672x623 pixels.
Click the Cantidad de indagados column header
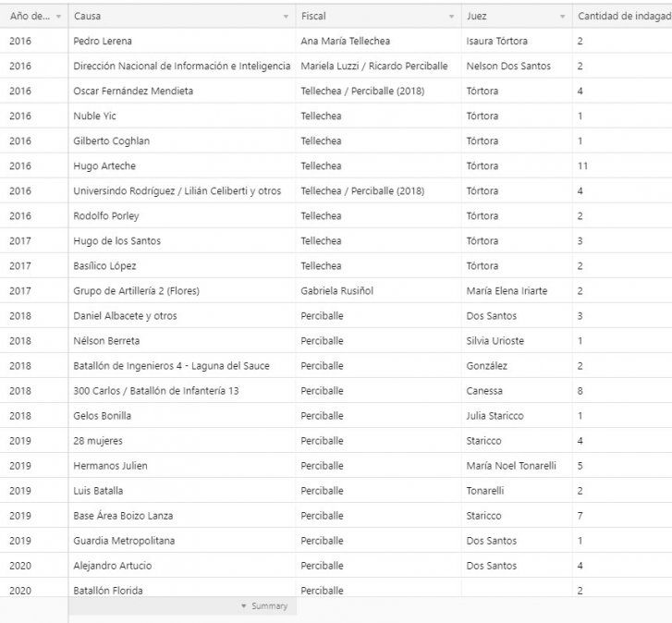point(624,16)
